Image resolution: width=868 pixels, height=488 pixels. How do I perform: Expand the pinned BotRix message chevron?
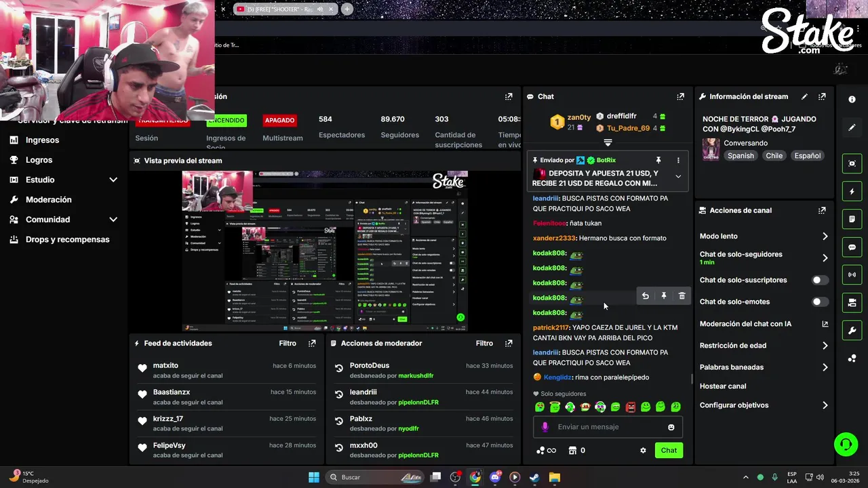(x=678, y=176)
